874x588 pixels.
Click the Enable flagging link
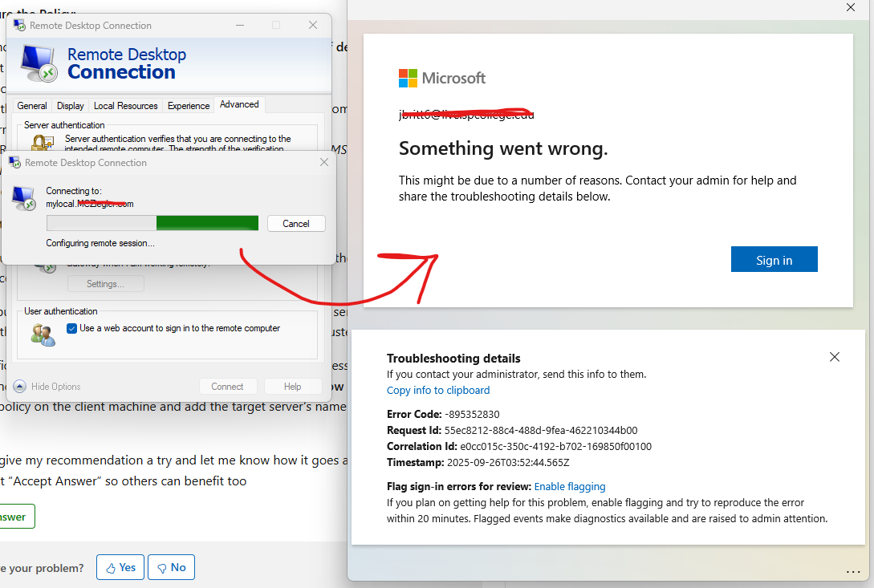pos(570,487)
